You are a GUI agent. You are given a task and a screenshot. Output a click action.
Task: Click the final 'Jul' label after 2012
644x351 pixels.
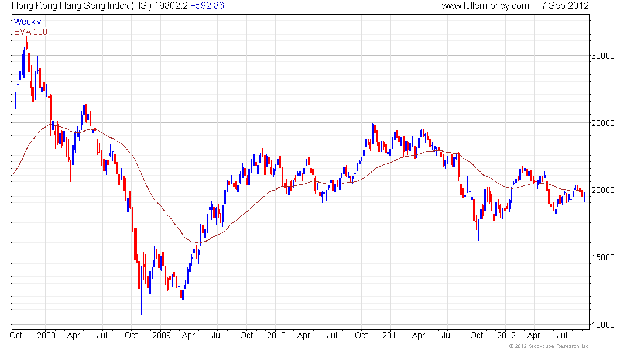point(562,335)
